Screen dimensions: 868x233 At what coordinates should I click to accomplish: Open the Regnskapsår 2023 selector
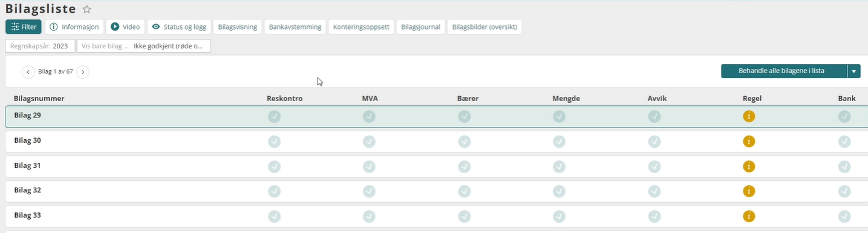point(41,46)
